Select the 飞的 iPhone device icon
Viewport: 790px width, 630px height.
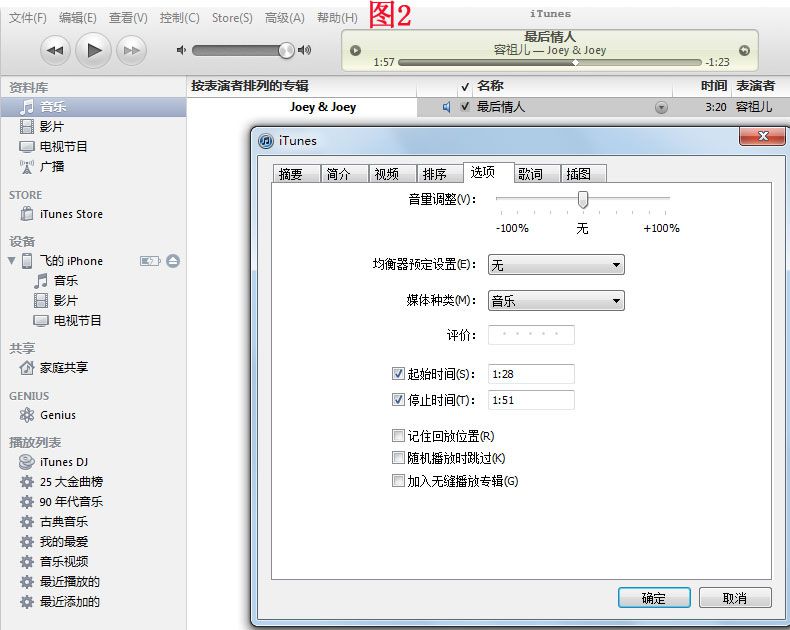point(27,261)
